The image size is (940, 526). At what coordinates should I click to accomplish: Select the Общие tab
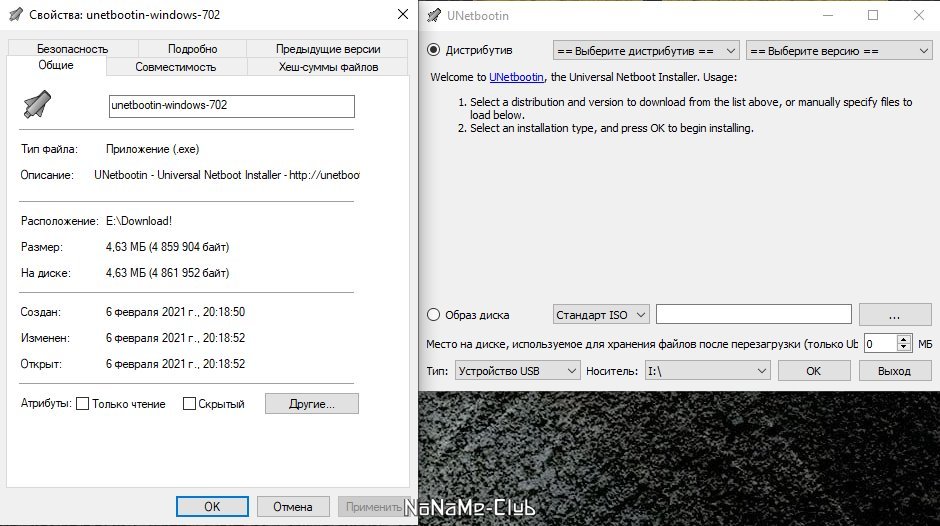[x=56, y=65]
